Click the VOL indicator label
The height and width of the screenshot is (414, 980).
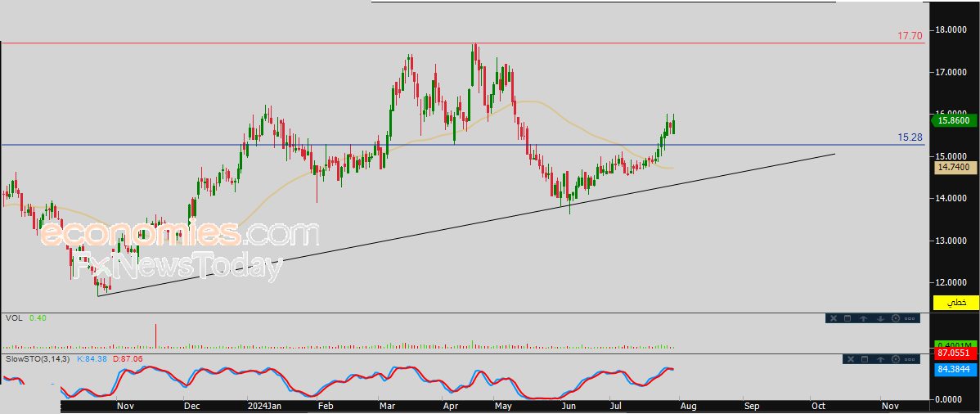[x=13, y=317]
